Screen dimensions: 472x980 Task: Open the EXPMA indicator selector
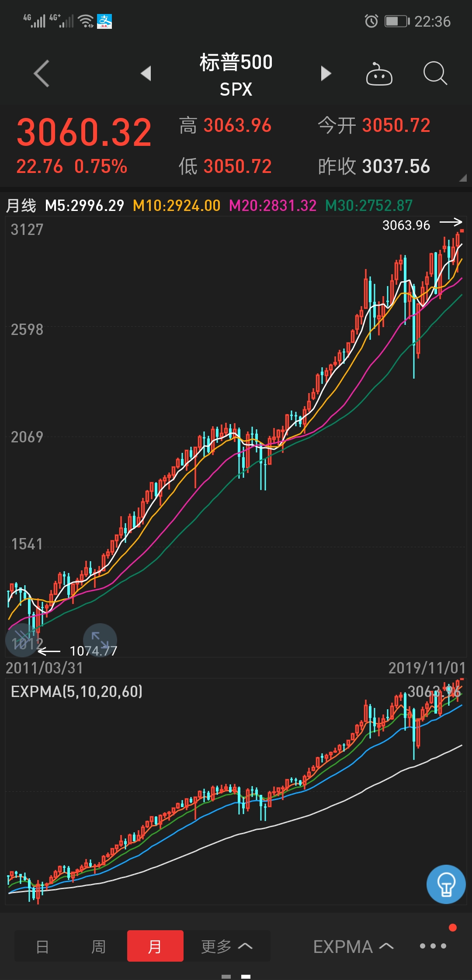[x=353, y=946]
